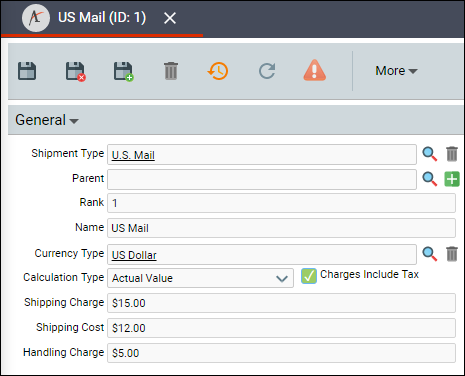
Task: Open the More dropdown menu
Action: (x=396, y=71)
